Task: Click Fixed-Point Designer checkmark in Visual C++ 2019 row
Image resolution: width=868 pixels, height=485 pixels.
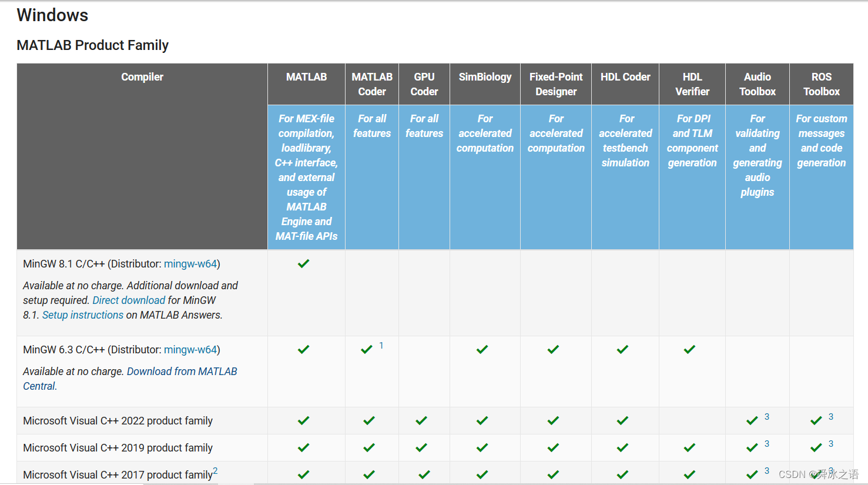Action: (553, 447)
